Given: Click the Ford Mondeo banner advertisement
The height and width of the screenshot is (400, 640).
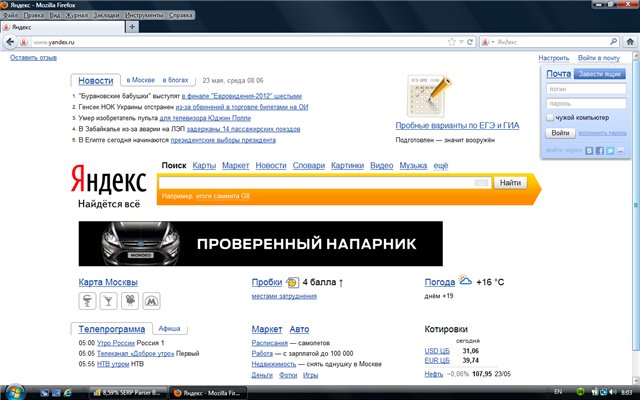Looking at the screenshot, I should pyautogui.click(x=260, y=244).
